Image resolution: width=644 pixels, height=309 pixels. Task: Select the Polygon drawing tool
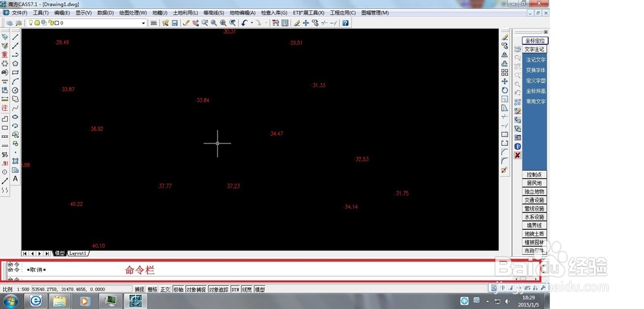15,64
